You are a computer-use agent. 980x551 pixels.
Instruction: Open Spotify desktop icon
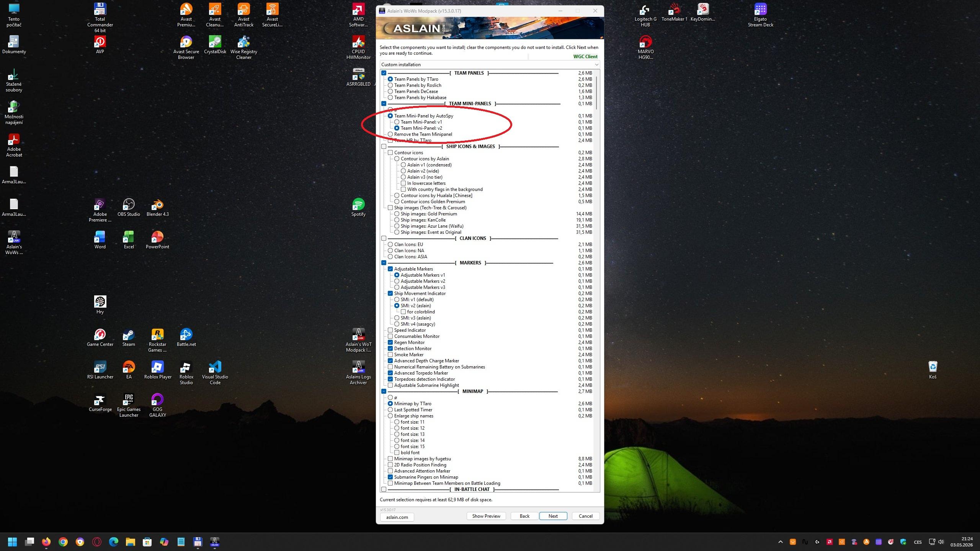(x=358, y=207)
